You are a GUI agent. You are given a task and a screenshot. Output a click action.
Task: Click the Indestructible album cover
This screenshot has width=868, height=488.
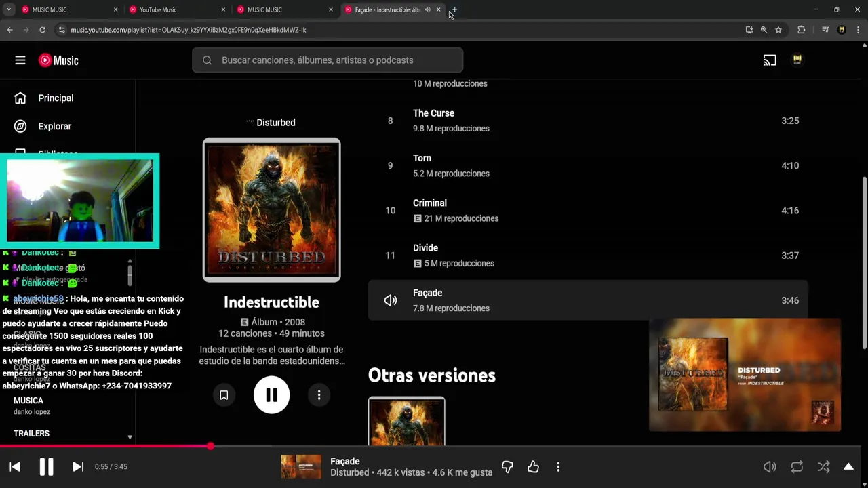[271, 209]
